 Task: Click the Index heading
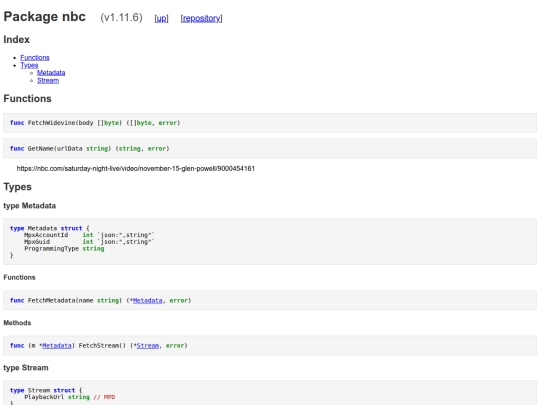click(x=17, y=40)
